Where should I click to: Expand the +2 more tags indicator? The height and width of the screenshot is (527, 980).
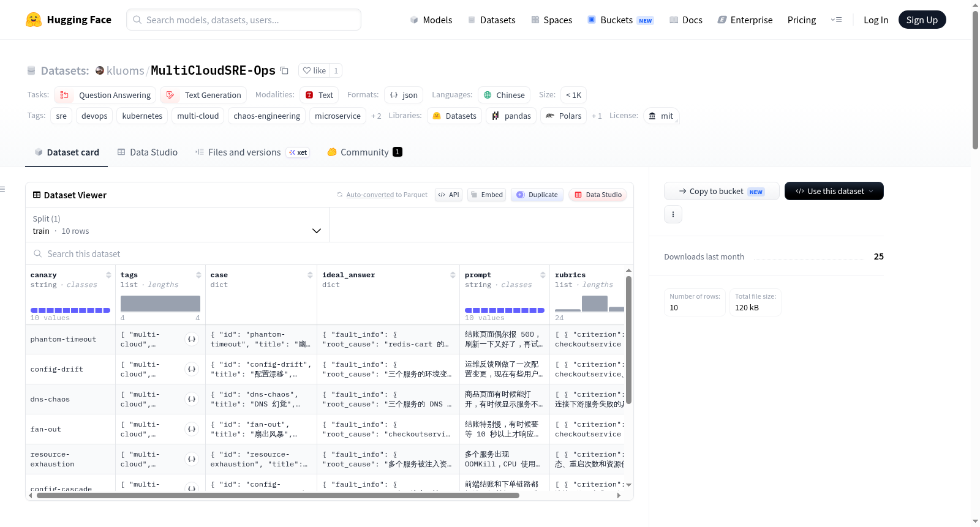coord(376,116)
